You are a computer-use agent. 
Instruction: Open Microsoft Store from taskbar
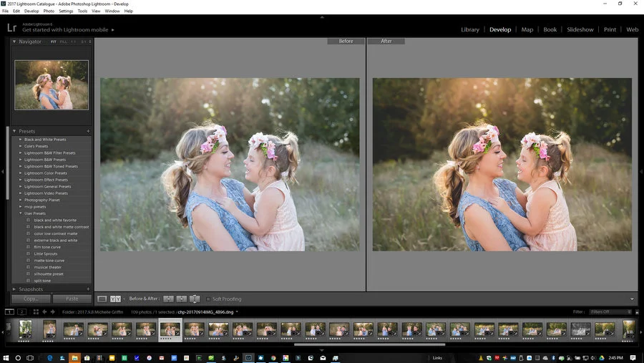tap(87, 358)
